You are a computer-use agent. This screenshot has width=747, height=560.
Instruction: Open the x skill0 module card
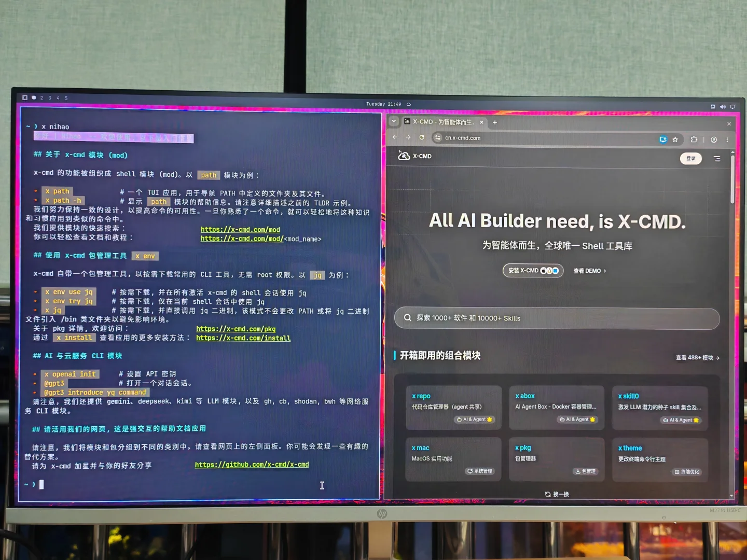660,408
